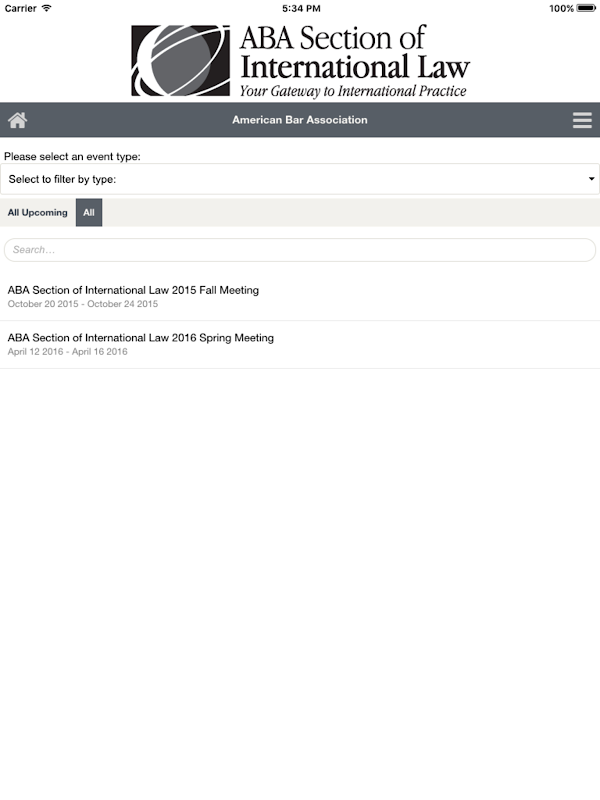This screenshot has width=600, height=800.
Task: Go to Home via house icon
Action: (17, 120)
